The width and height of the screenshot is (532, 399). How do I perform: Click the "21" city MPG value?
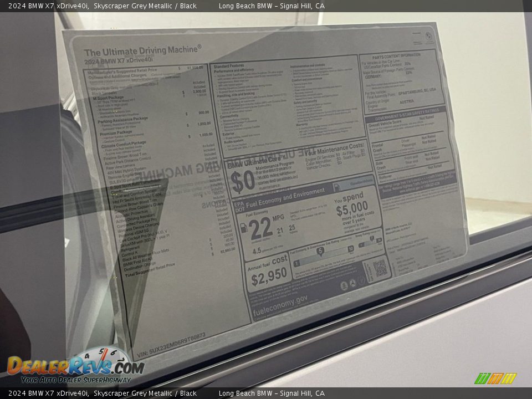point(280,231)
